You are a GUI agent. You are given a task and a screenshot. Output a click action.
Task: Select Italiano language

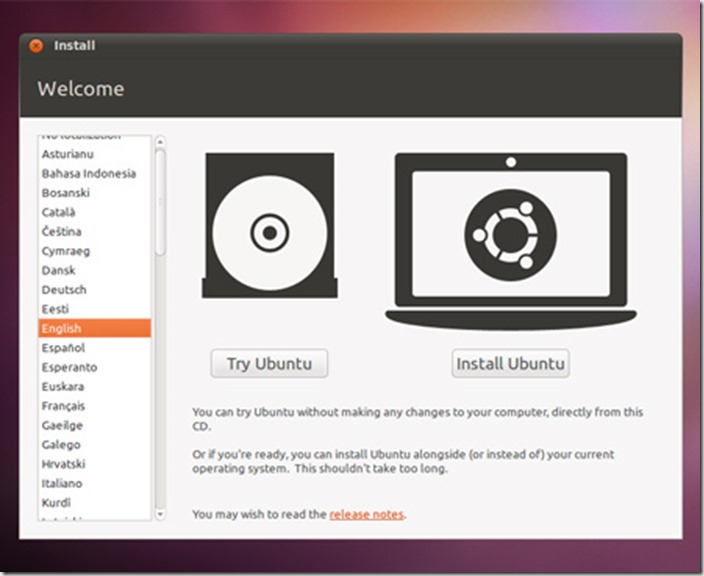coord(95,484)
